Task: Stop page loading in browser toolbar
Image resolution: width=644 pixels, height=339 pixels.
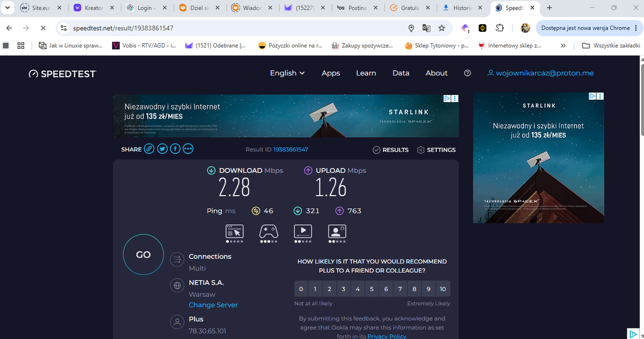Action: click(x=43, y=28)
